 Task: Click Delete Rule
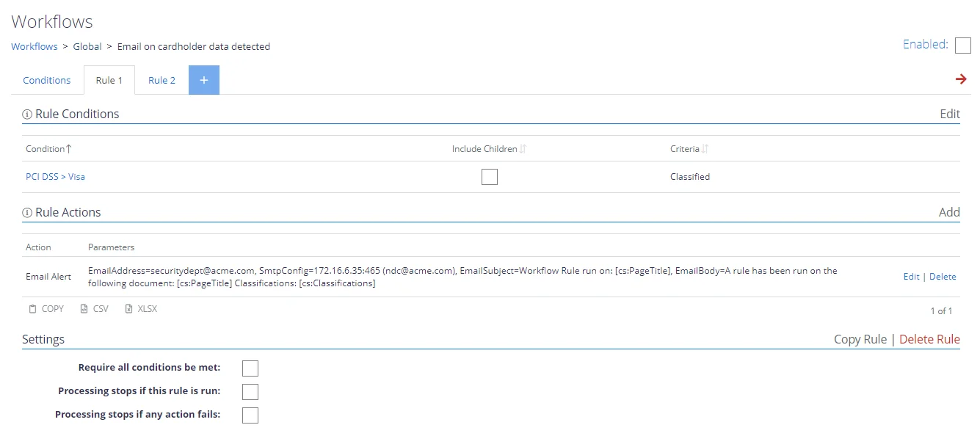tap(929, 339)
